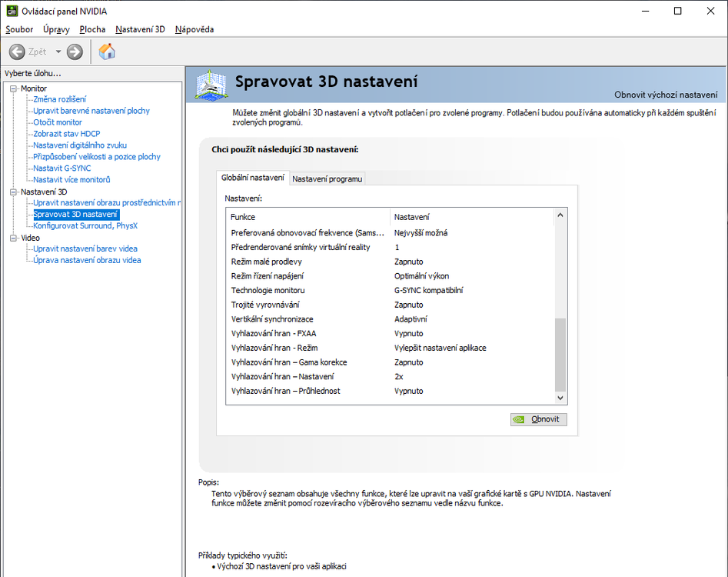Open Otočit monitor task
The image size is (728, 577).
(x=58, y=122)
